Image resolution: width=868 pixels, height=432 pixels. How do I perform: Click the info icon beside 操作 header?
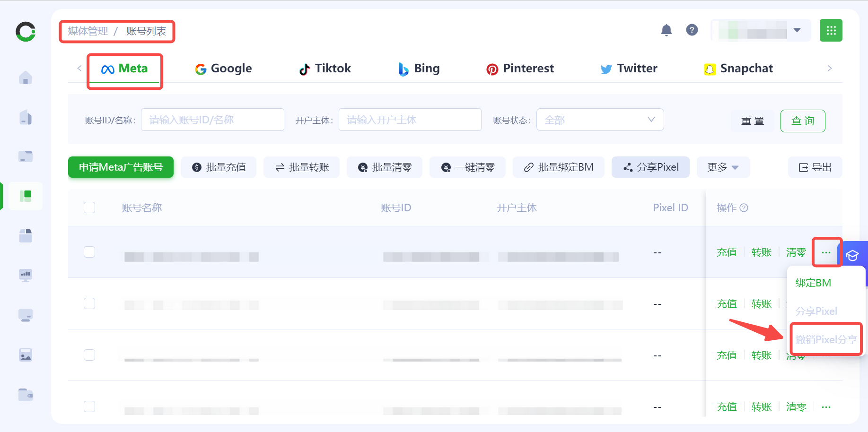(744, 208)
